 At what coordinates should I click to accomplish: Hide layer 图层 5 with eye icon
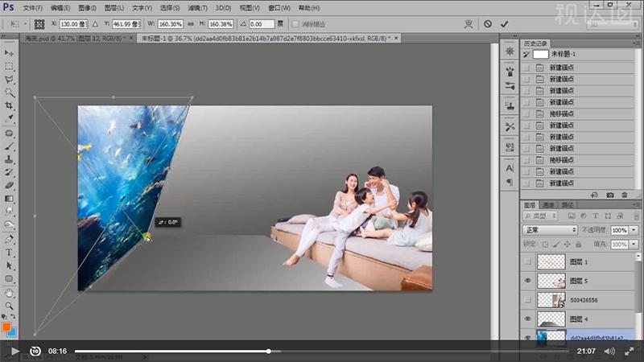tap(528, 281)
